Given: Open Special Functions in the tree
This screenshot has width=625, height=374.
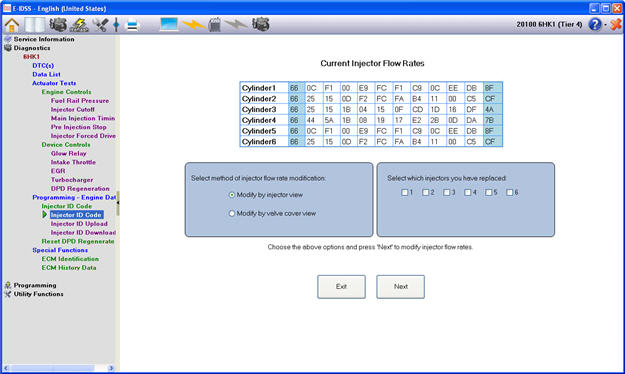Looking at the screenshot, I should 60,250.
